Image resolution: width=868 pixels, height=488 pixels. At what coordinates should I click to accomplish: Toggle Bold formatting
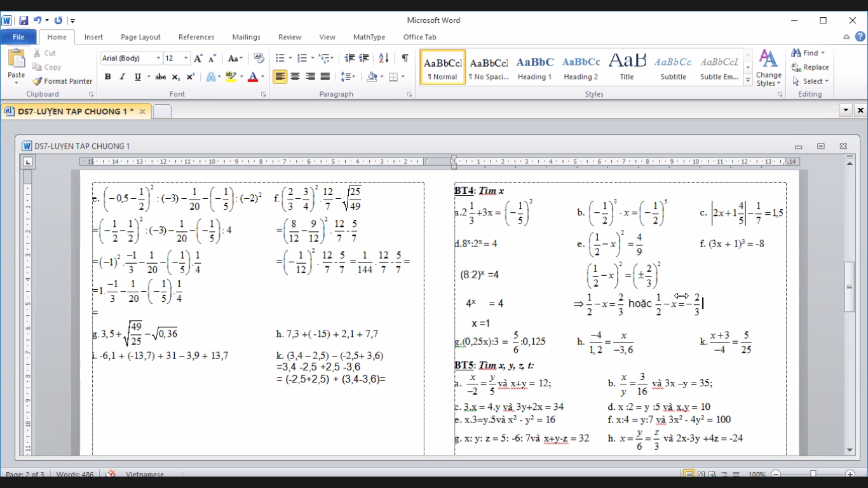point(107,77)
